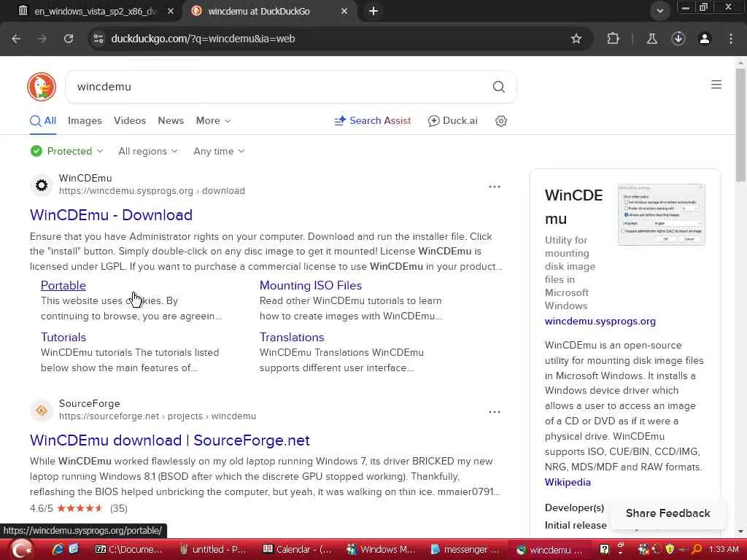Screen dimensions: 747x560
Task: Close the en_windows_vista_sp2 tab
Action: click(171, 11)
